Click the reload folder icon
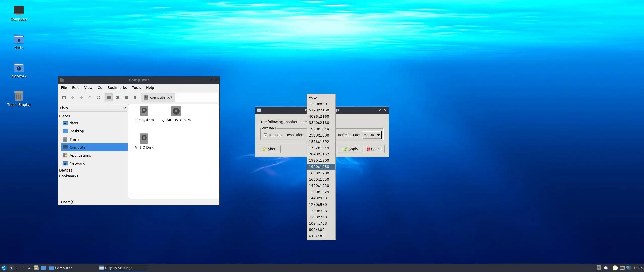 tap(98, 97)
